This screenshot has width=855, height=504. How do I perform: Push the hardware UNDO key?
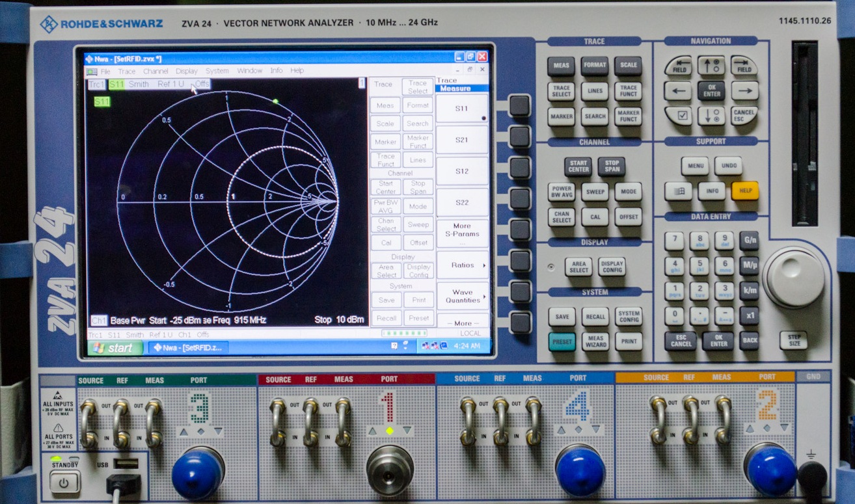click(729, 166)
